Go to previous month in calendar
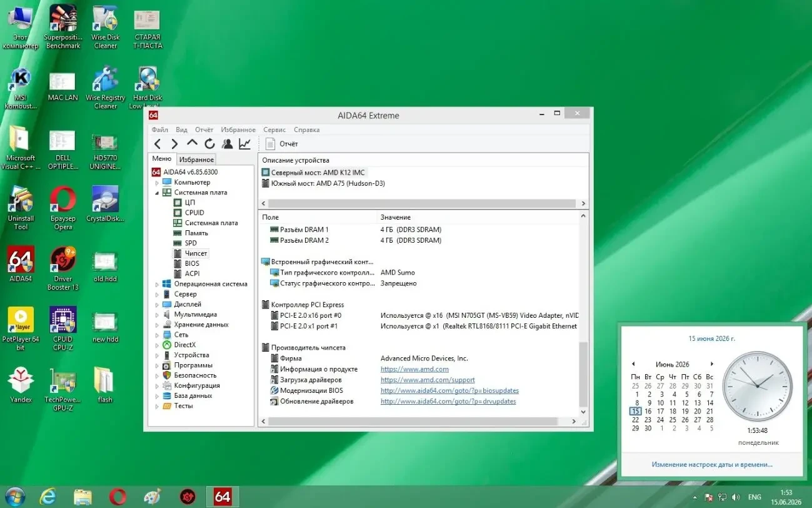 633,364
